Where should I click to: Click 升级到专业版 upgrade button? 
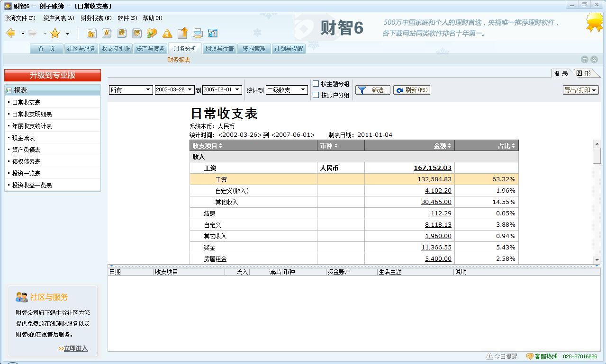(x=53, y=75)
